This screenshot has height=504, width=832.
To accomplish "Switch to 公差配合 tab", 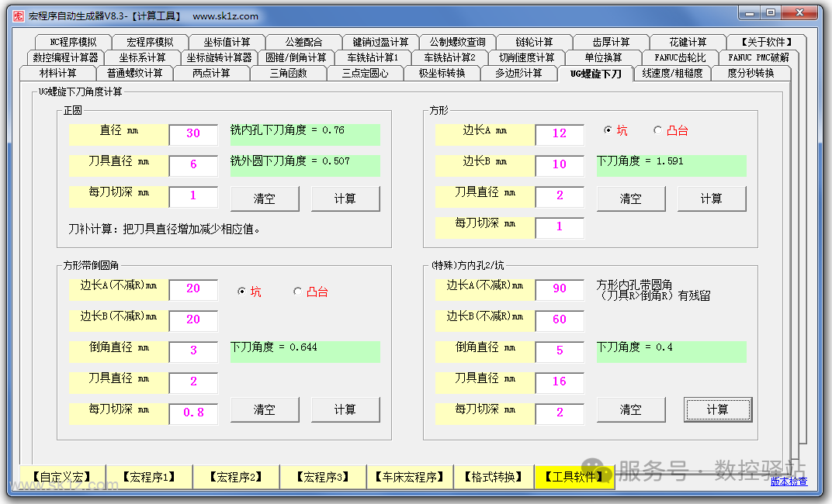I will (303, 42).
